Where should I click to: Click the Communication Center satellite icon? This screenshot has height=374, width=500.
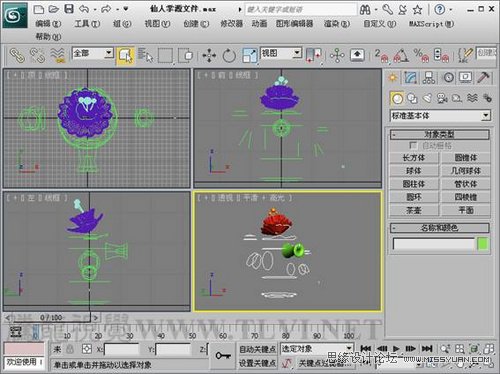point(403,10)
